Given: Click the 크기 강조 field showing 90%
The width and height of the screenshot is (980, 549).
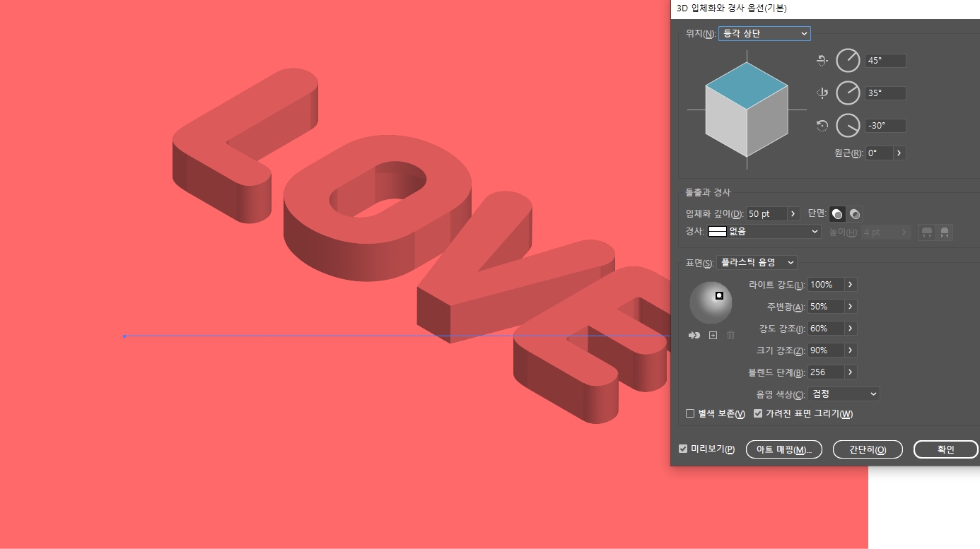Looking at the screenshot, I should click(x=826, y=350).
